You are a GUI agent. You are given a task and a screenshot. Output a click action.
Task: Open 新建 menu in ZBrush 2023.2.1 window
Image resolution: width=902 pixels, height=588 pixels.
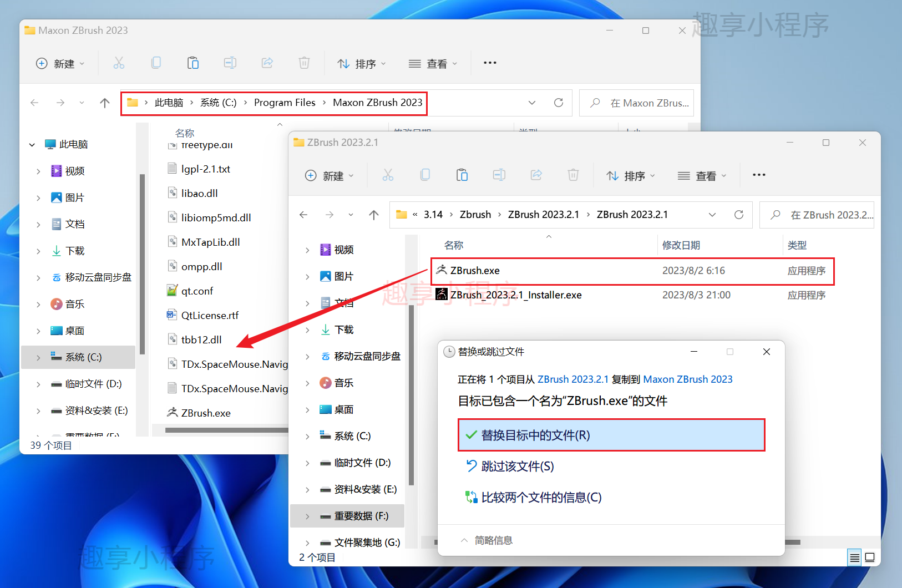tap(330, 175)
